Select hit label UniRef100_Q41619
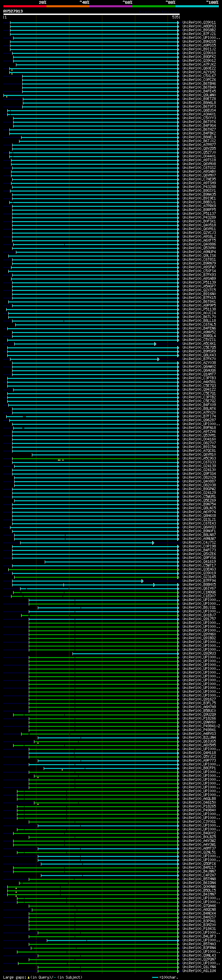 [x=199, y=561]
